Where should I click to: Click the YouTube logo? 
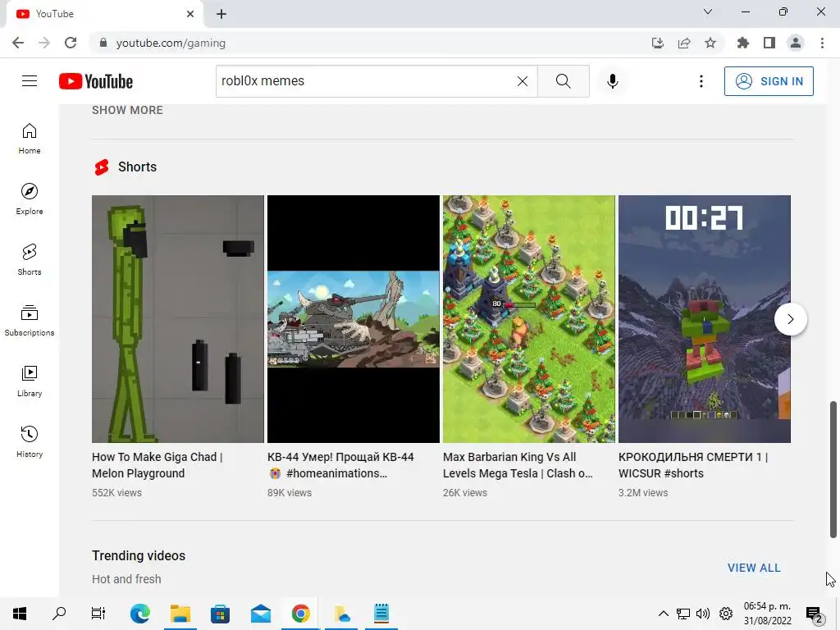pos(96,81)
